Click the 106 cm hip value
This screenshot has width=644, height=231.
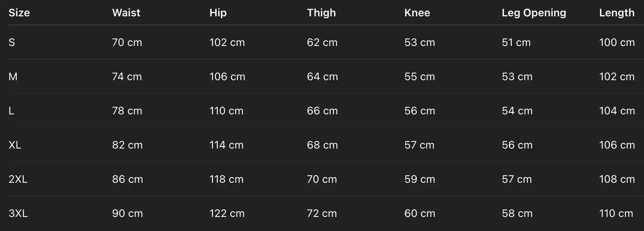tap(227, 77)
